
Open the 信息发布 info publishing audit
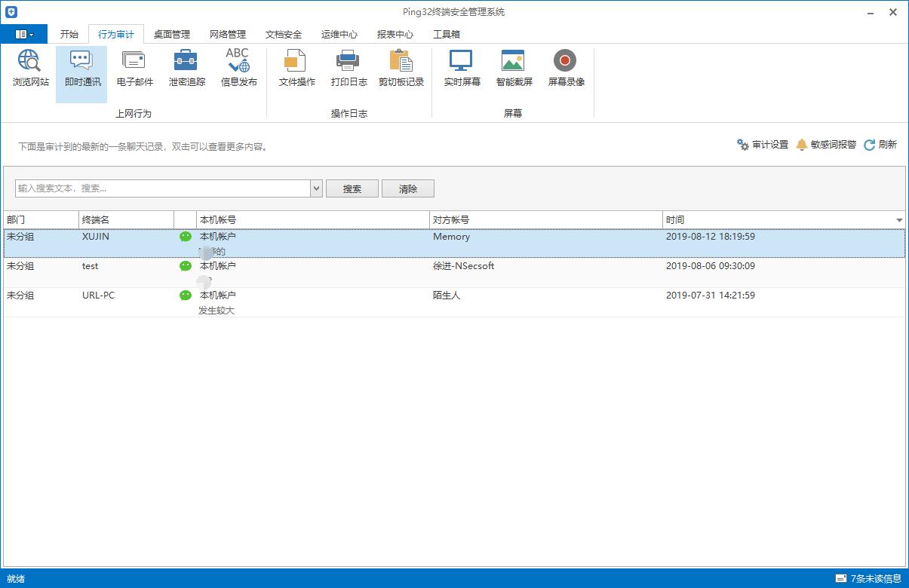tap(238, 69)
